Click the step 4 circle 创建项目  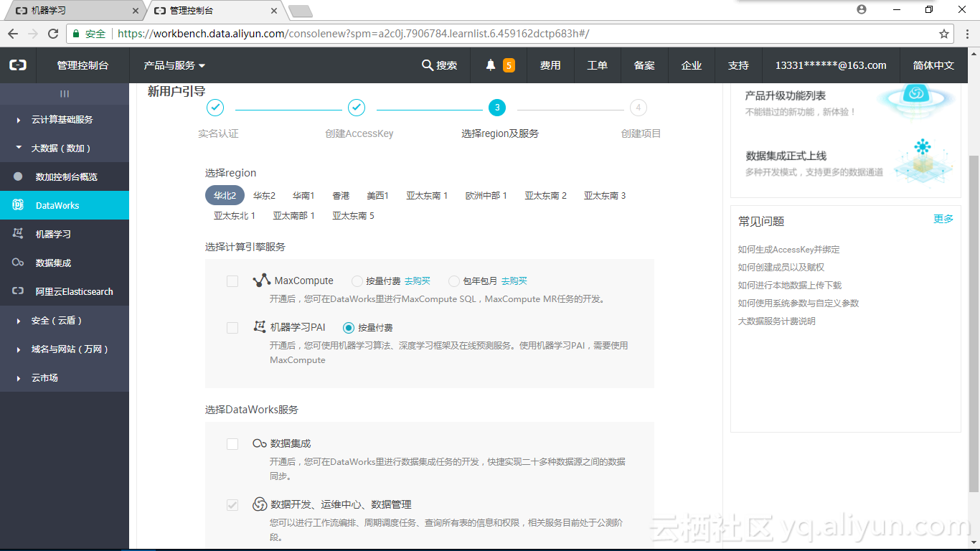point(639,108)
